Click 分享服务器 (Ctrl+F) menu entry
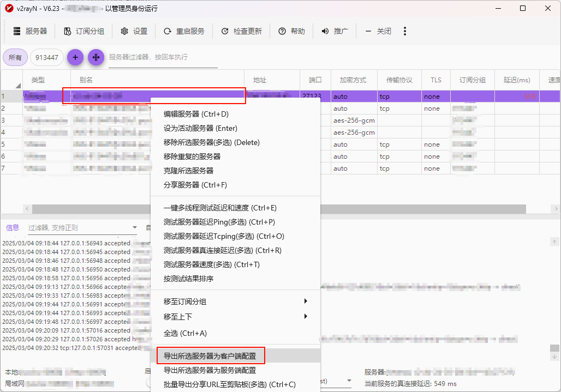Screen dimensions: 561x392 (195, 185)
